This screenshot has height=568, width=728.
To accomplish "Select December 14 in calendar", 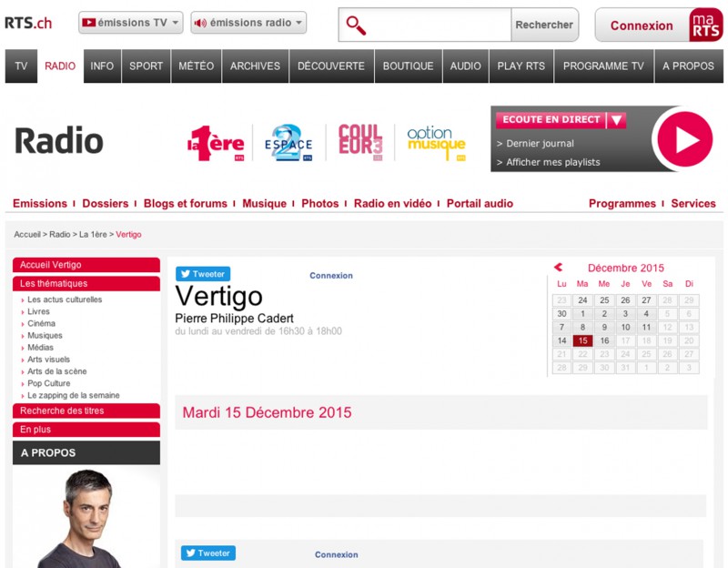I will 561,341.
